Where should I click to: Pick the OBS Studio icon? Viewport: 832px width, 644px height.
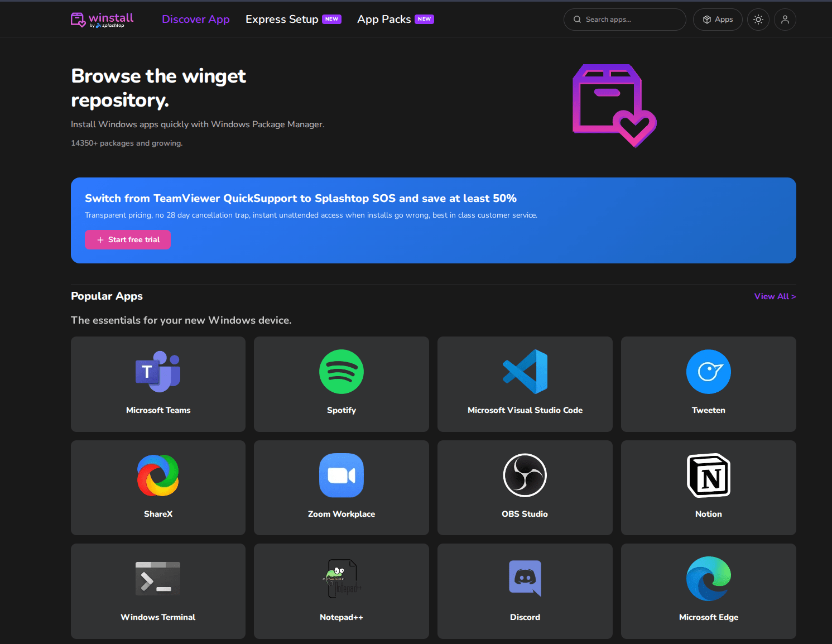click(x=525, y=475)
